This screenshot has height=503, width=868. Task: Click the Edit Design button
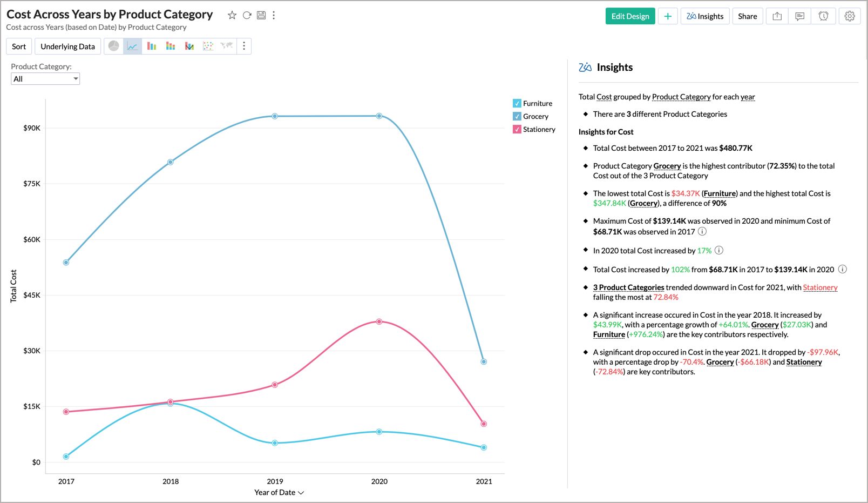click(630, 16)
